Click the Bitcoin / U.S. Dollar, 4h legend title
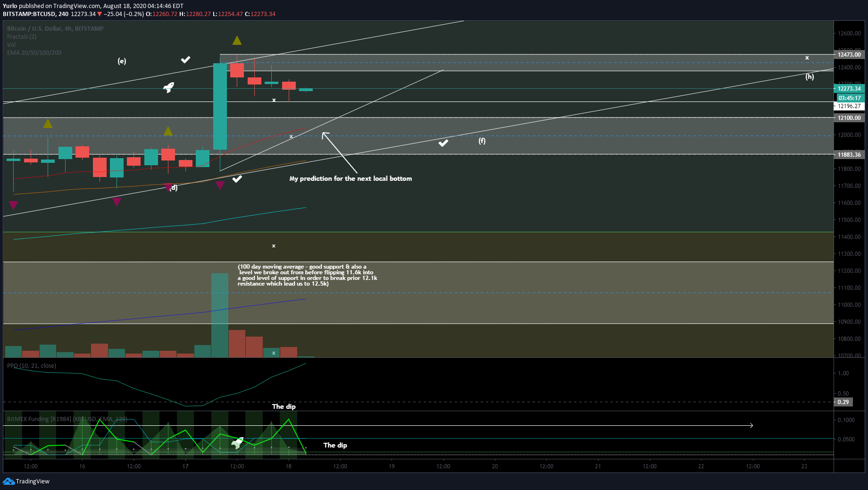 [x=55, y=28]
